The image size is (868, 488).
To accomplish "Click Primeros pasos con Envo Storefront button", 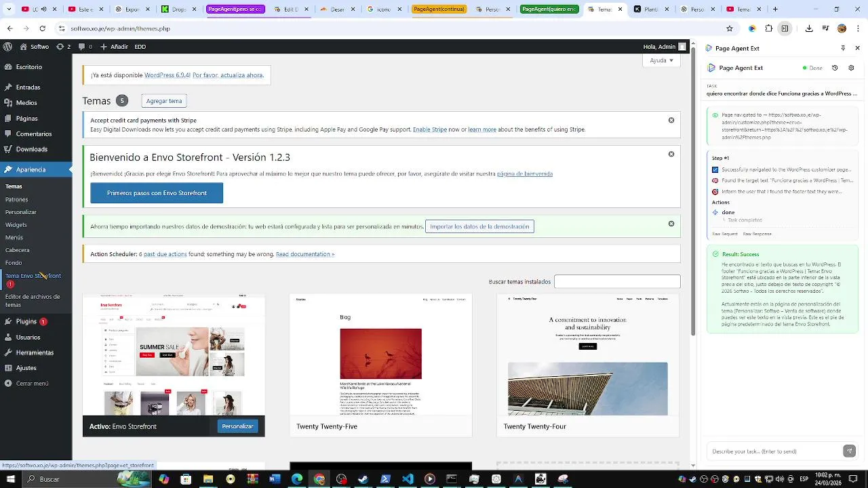I will point(157,193).
